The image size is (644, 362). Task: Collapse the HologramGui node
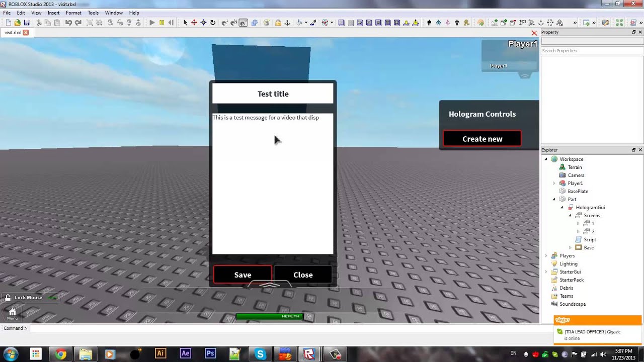point(562,208)
